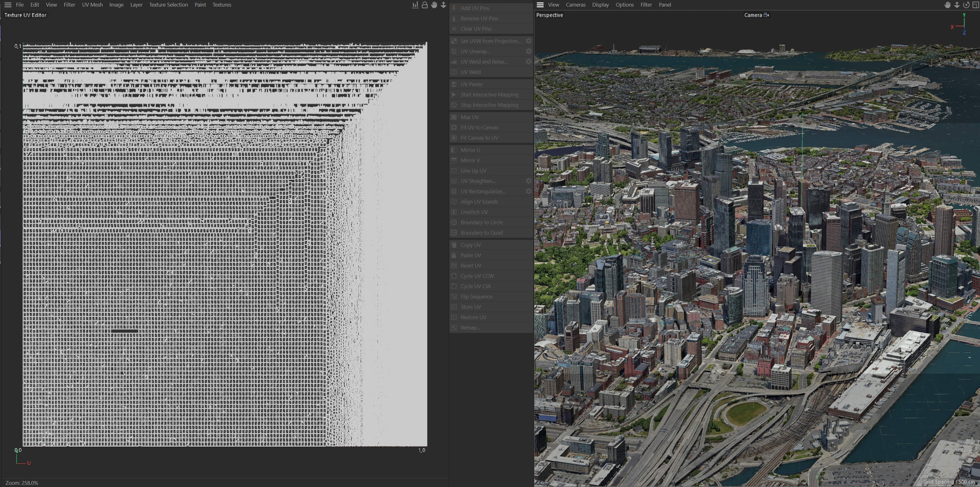
Task: Click the Copy UV command
Action: pyautogui.click(x=491, y=245)
